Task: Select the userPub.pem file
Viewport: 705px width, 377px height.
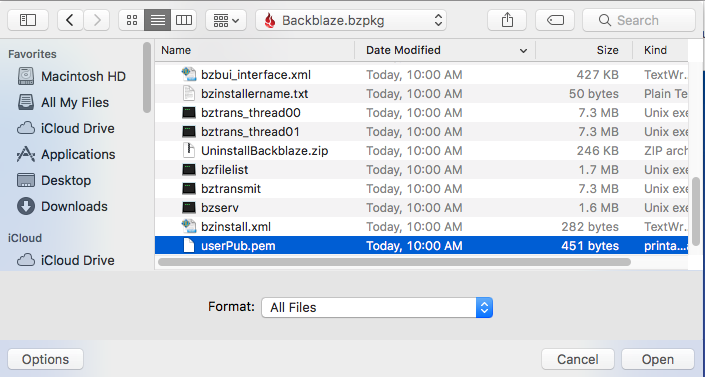Action: coord(421,246)
